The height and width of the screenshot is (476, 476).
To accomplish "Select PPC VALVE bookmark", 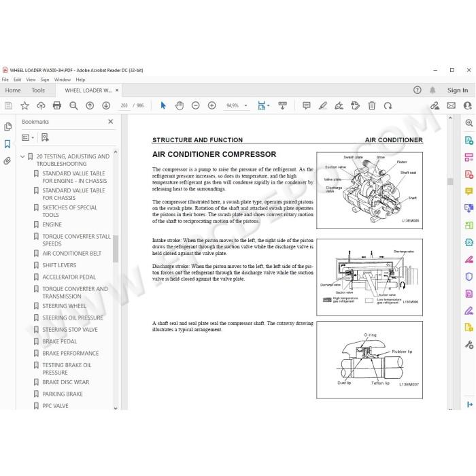I will tap(55, 406).
